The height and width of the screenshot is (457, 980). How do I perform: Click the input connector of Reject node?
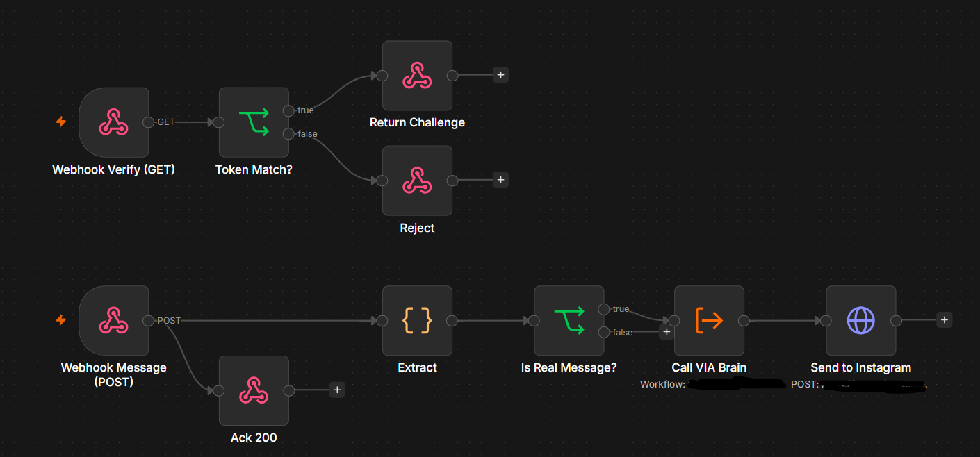coord(382,181)
